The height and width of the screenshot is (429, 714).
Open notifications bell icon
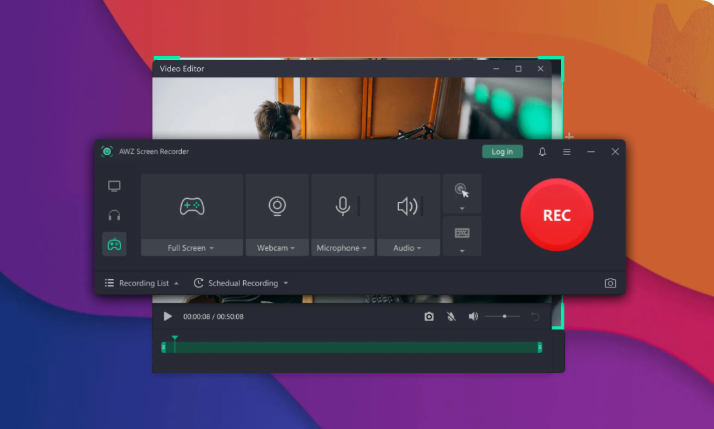click(542, 152)
